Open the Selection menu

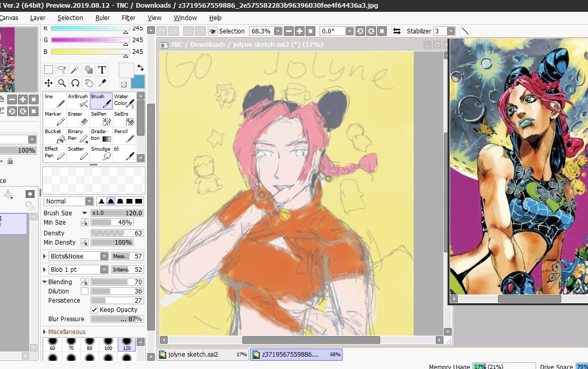coord(70,17)
